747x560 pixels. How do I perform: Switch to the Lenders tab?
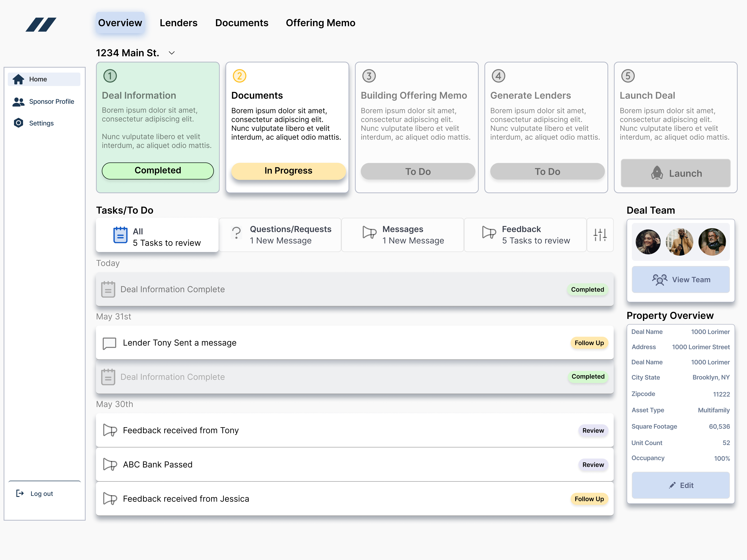click(178, 23)
